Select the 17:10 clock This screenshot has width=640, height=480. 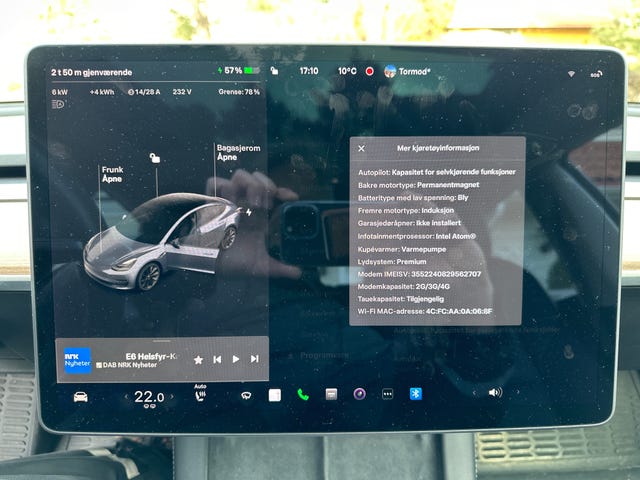(309, 71)
